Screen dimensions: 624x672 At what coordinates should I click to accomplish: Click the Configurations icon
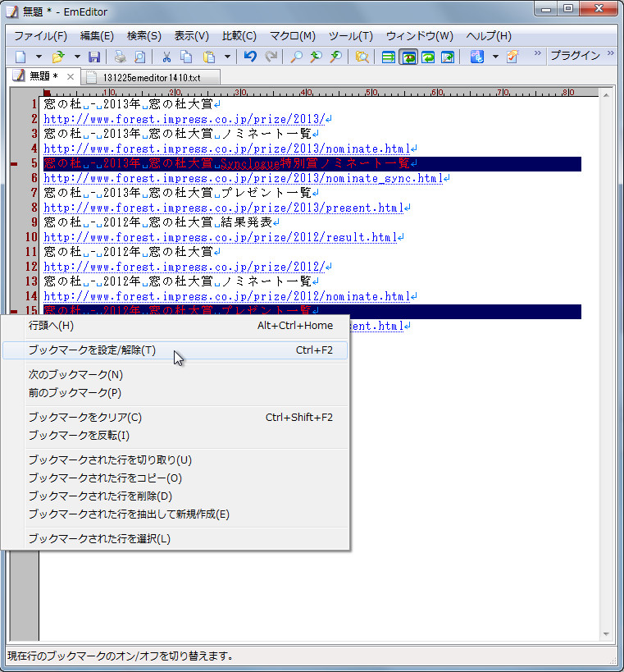[476, 57]
